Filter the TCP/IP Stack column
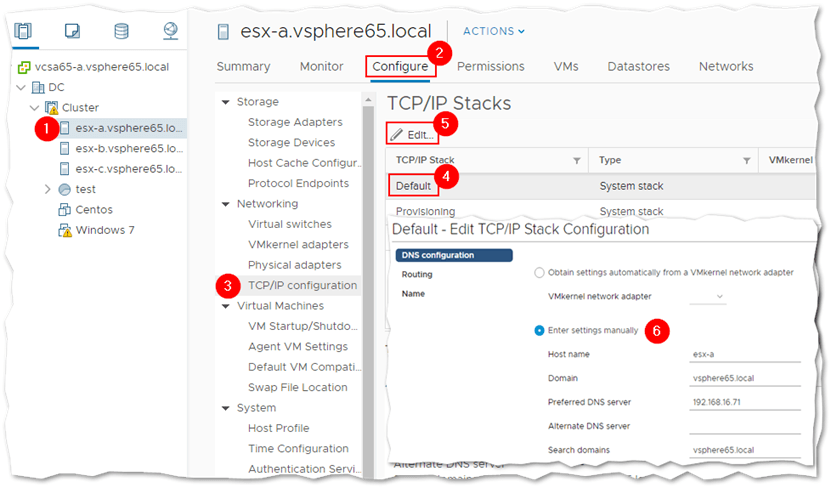Image resolution: width=831 pixels, height=488 pixels. 577,161
